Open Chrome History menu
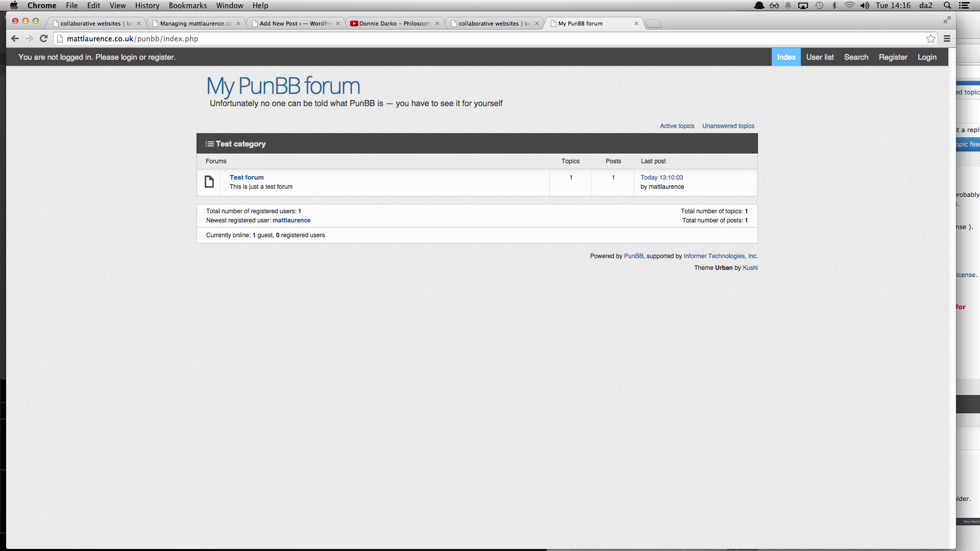 147,6
